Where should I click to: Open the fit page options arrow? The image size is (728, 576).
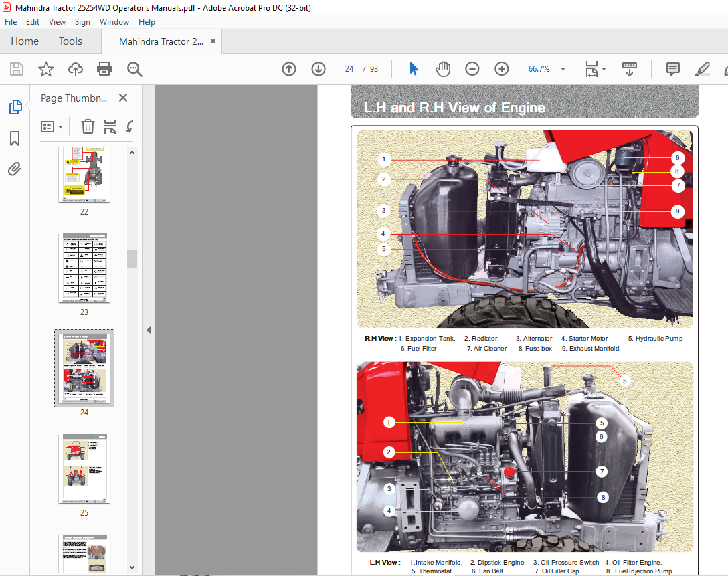604,69
